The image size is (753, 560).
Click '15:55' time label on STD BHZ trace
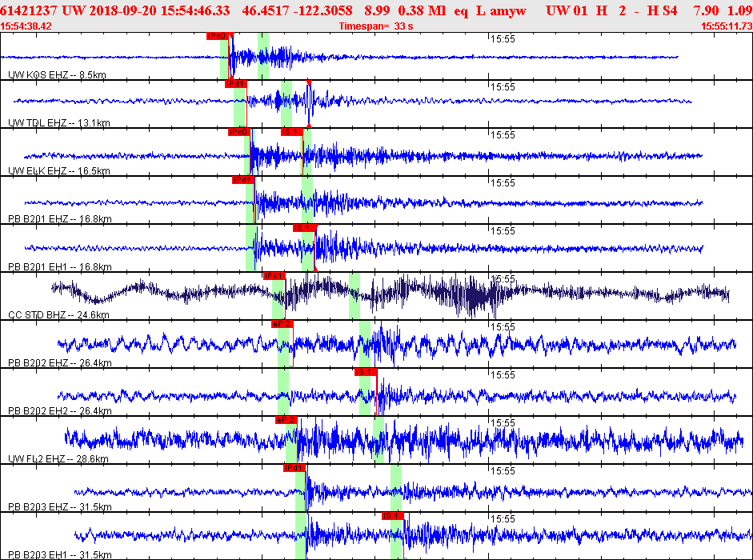click(503, 279)
